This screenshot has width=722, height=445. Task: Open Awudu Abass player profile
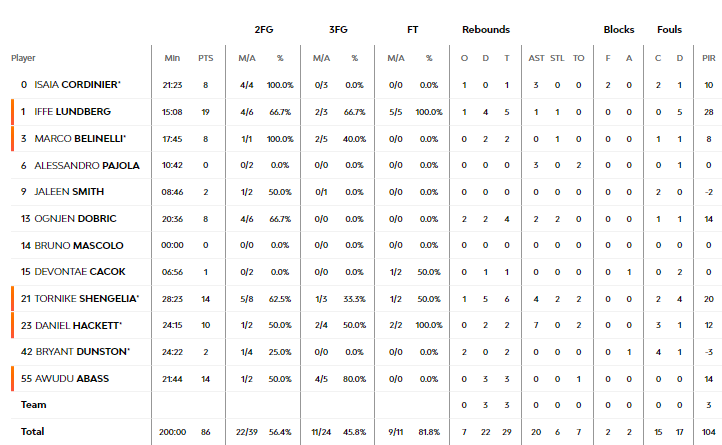(72, 379)
